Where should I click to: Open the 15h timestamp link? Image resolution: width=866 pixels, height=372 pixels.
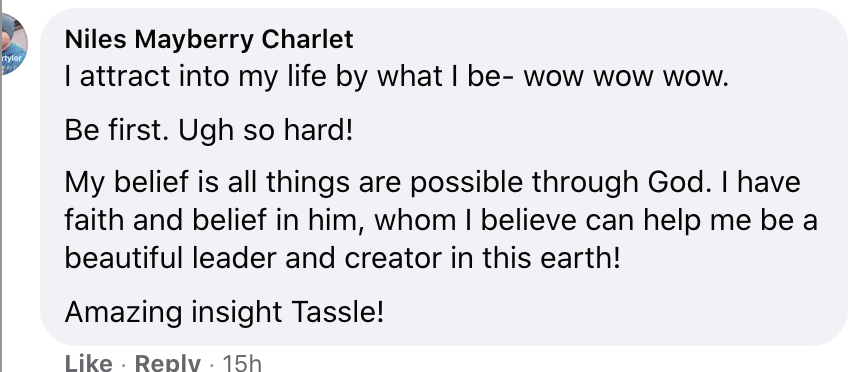click(x=241, y=363)
